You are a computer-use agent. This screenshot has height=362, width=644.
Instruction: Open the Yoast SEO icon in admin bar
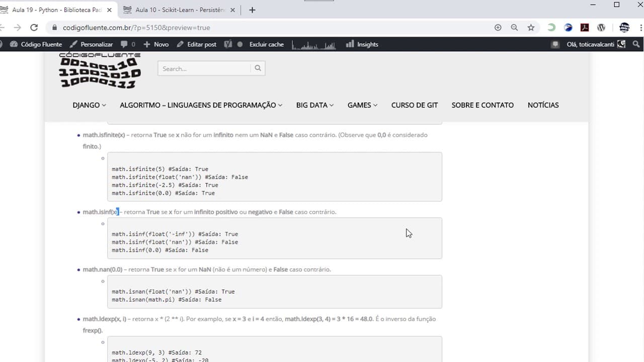[228, 44]
